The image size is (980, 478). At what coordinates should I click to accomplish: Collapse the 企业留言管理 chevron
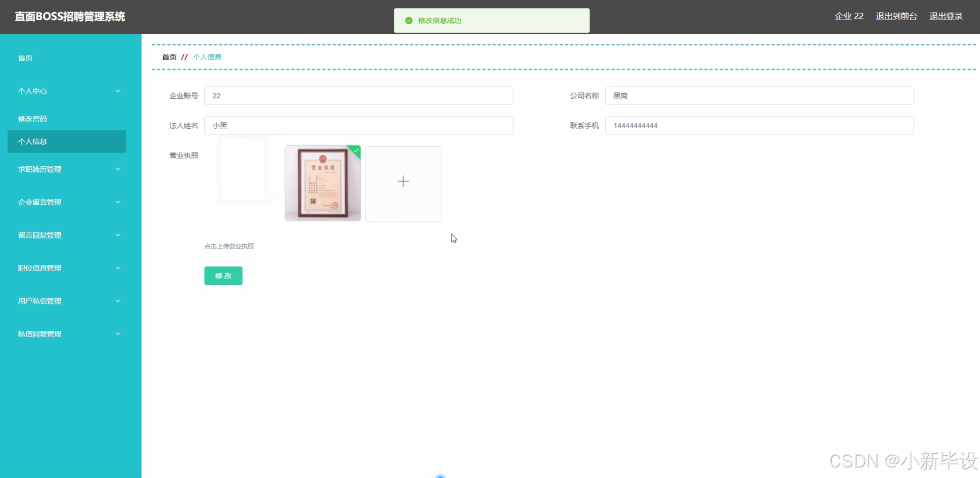pos(118,202)
